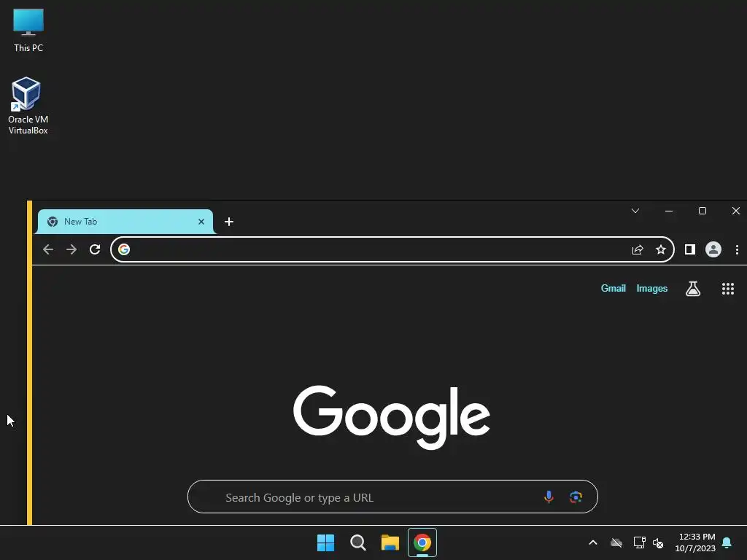Click the OneDrive cloud tray icon
Viewport: 747px width, 560px height.
click(616, 542)
